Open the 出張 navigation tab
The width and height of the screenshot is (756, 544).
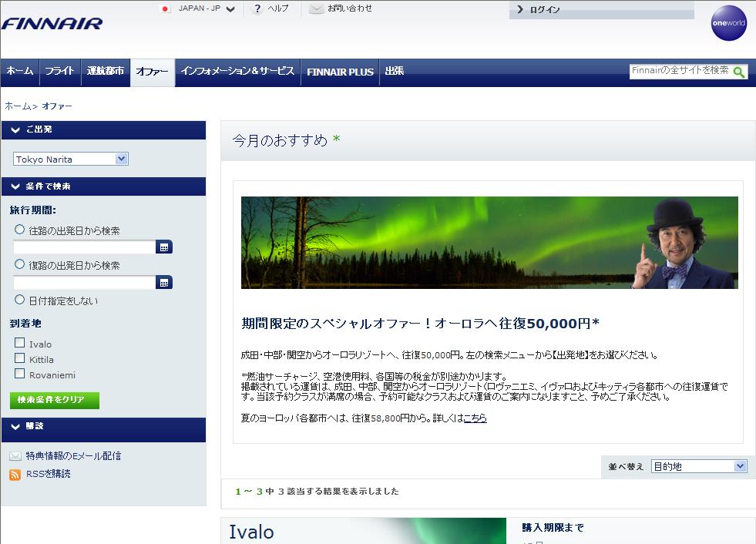pos(395,71)
